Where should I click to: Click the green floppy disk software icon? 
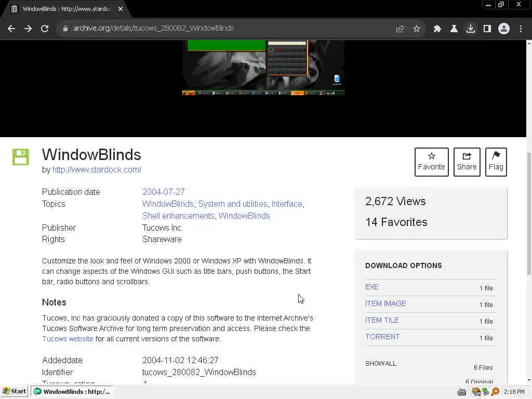click(x=21, y=157)
